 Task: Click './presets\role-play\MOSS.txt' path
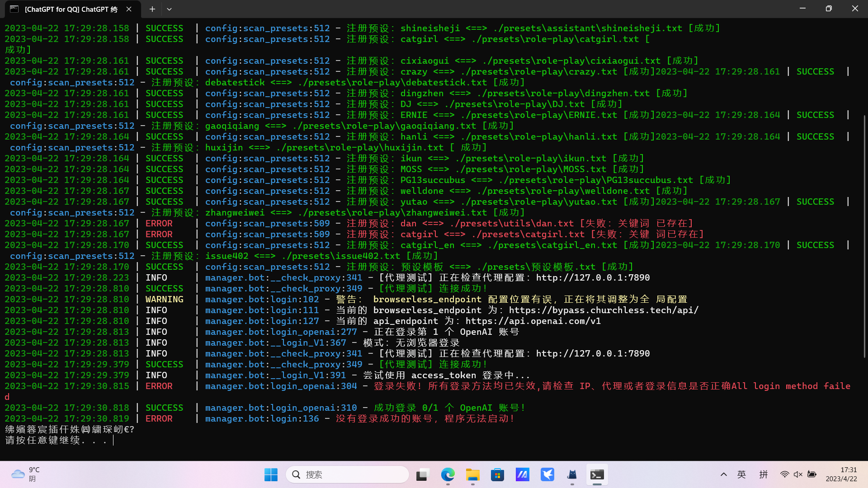point(530,169)
